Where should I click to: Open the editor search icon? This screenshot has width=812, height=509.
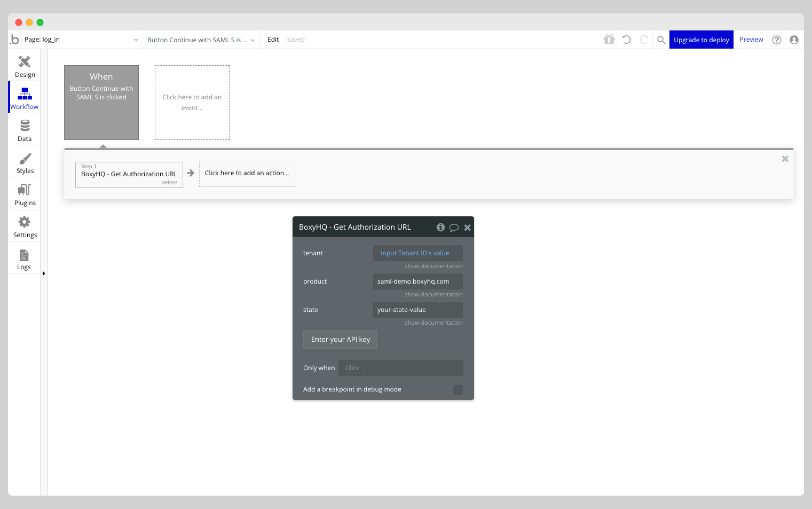[660, 40]
